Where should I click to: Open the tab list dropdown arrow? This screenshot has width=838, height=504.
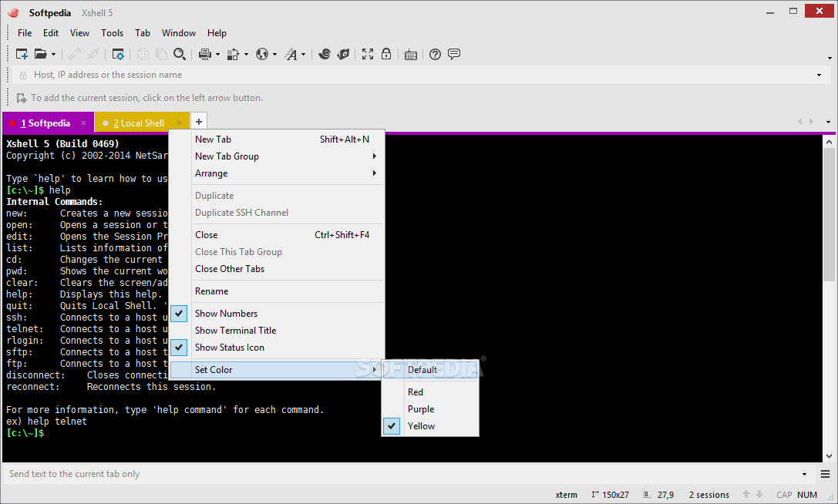click(829, 122)
